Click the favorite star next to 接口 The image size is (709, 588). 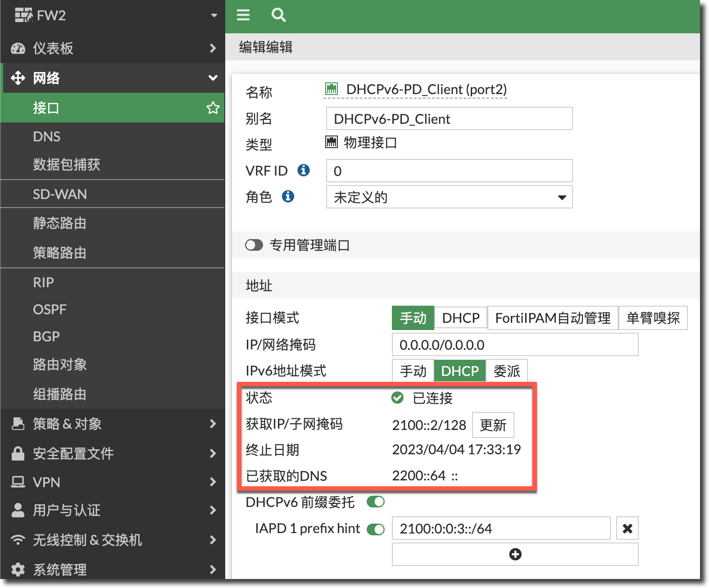point(213,108)
